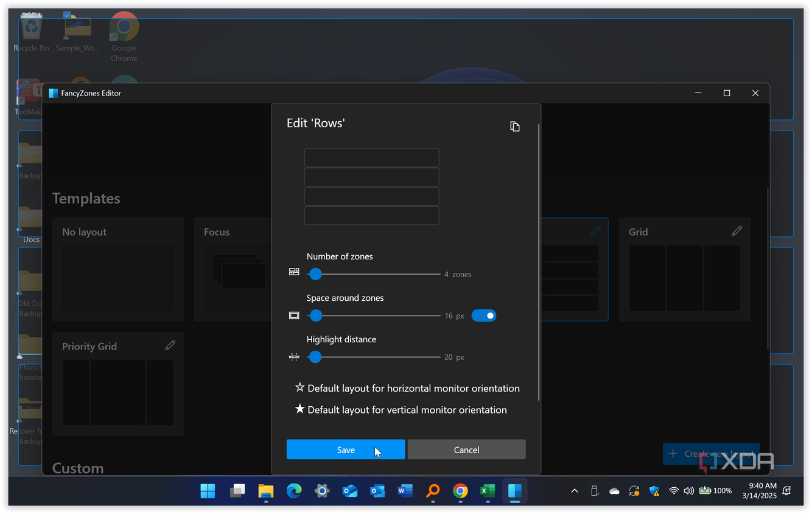Open File Explorer from the taskbar
This screenshot has height=514, width=812.
[x=266, y=491]
